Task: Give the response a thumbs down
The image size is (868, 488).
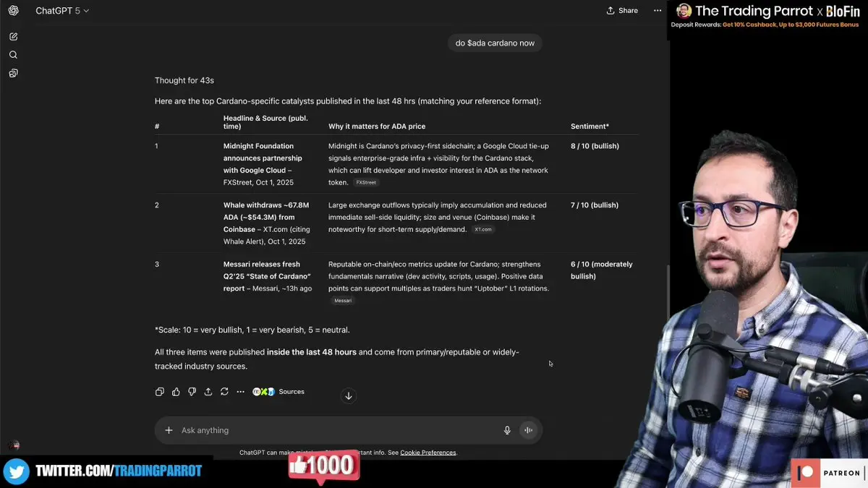Action: pyautogui.click(x=192, y=392)
